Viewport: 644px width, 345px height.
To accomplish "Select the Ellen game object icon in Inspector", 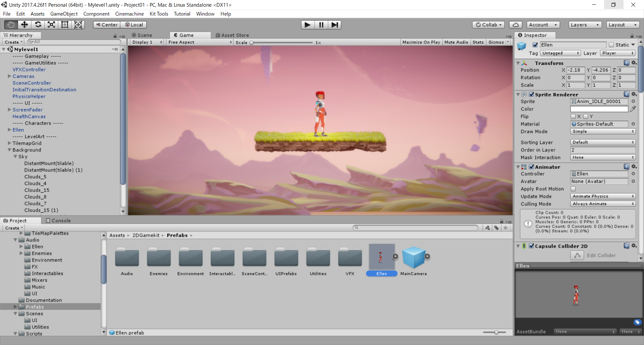I will 522,46.
